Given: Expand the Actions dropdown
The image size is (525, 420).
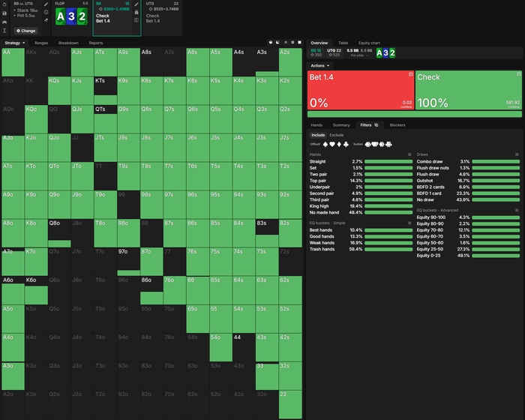Looking at the screenshot, I should (319, 66).
